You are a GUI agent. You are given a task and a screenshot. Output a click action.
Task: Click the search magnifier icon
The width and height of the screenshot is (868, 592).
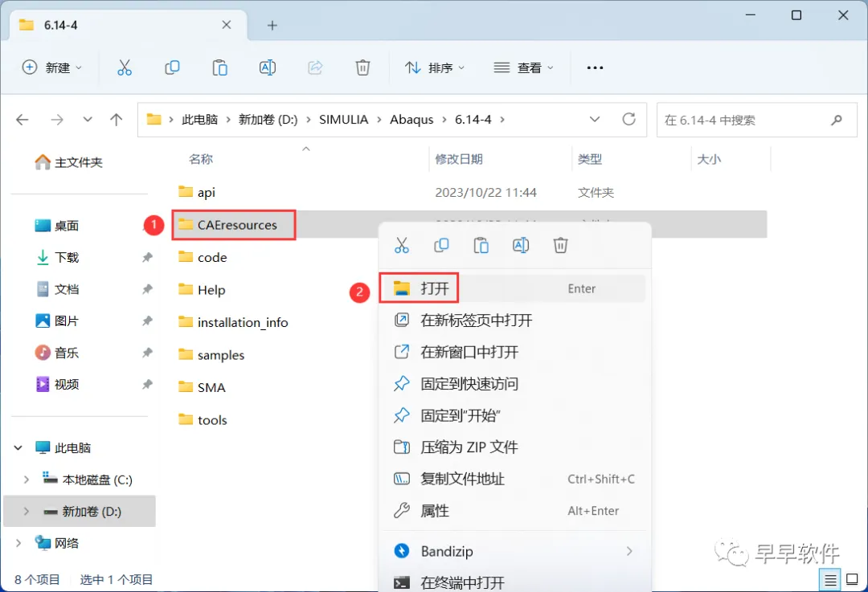click(x=837, y=120)
